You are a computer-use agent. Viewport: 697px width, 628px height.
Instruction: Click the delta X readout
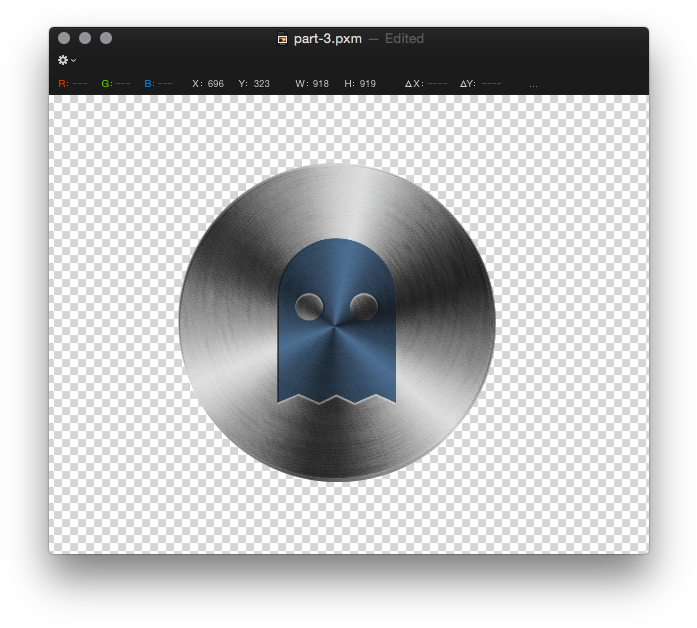[426, 84]
